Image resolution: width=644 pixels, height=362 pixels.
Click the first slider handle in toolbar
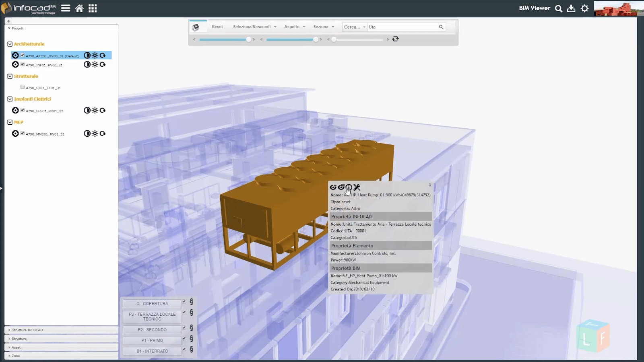pos(249,39)
